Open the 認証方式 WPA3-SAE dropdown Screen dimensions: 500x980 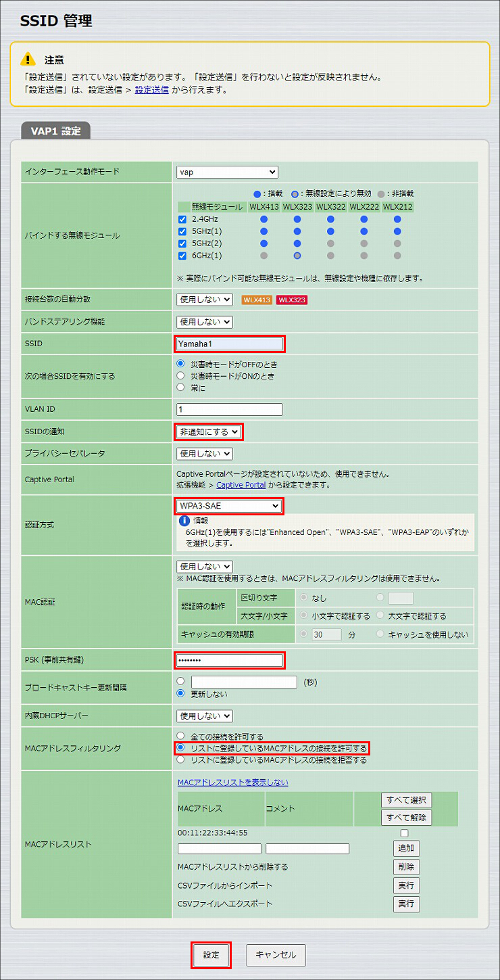[228, 506]
